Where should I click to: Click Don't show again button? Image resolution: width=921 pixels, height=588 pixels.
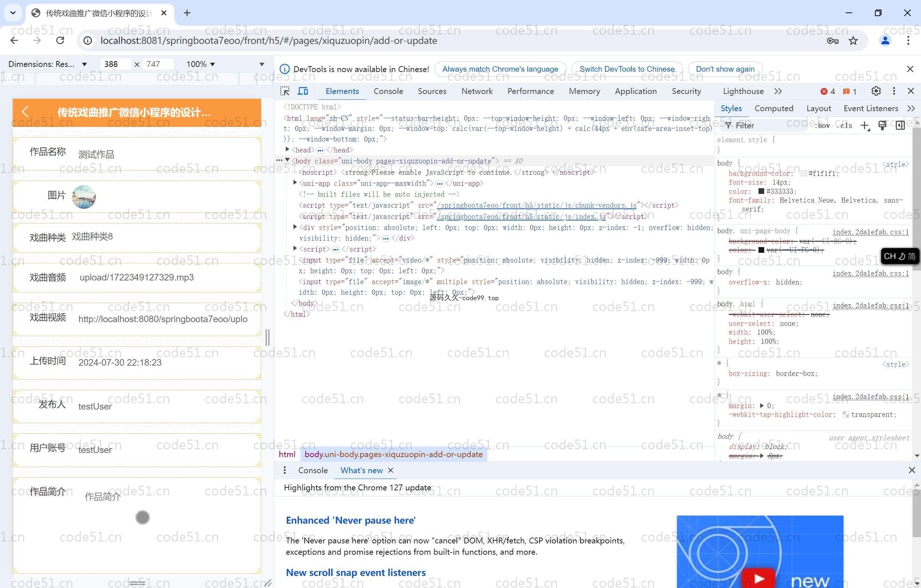pyautogui.click(x=725, y=69)
